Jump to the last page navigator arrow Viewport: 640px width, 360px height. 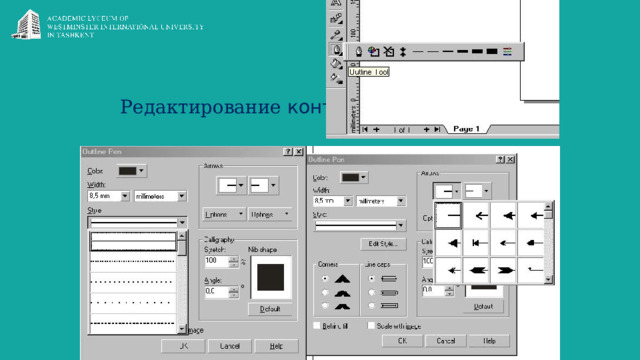click(437, 129)
